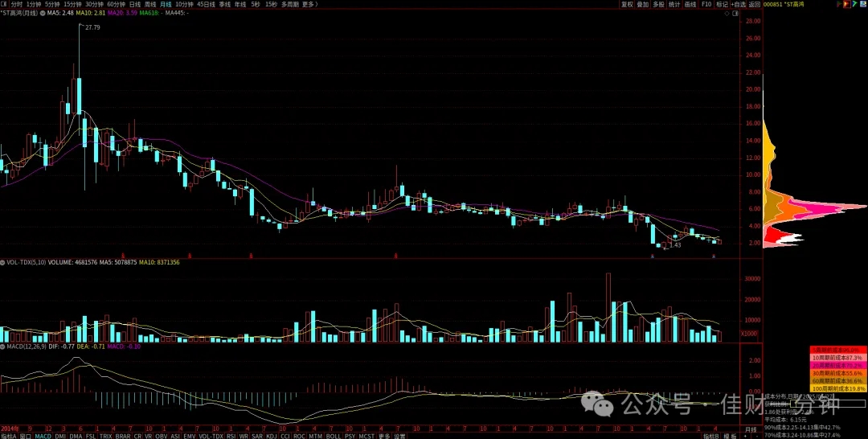This screenshot has height=439, width=868.
Task: Click the diamond icon at chart top right
Action: coord(727,13)
